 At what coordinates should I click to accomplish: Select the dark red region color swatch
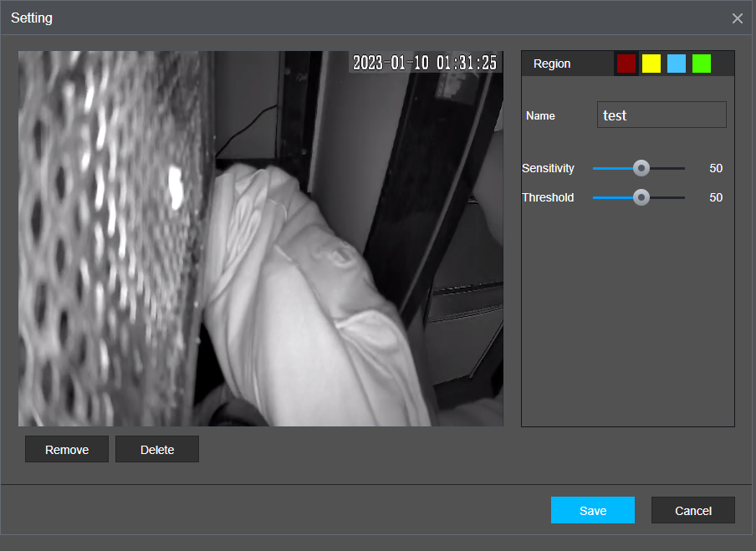coord(626,64)
